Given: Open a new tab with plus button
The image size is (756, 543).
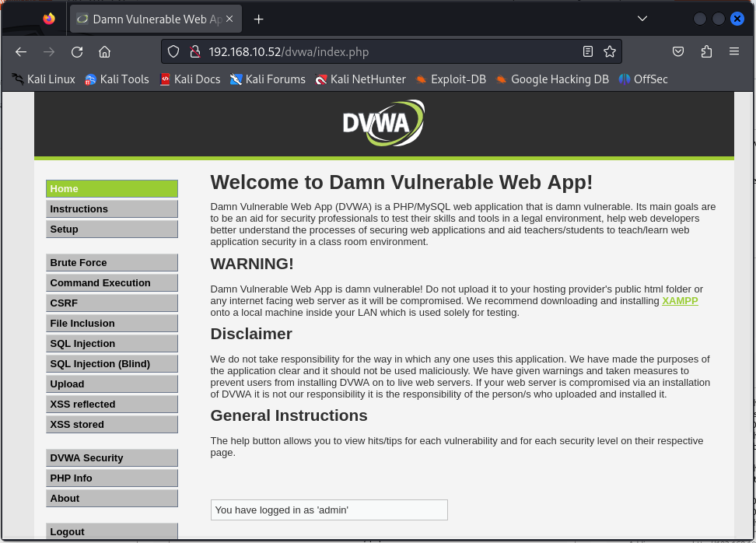Looking at the screenshot, I should (259, 19).
